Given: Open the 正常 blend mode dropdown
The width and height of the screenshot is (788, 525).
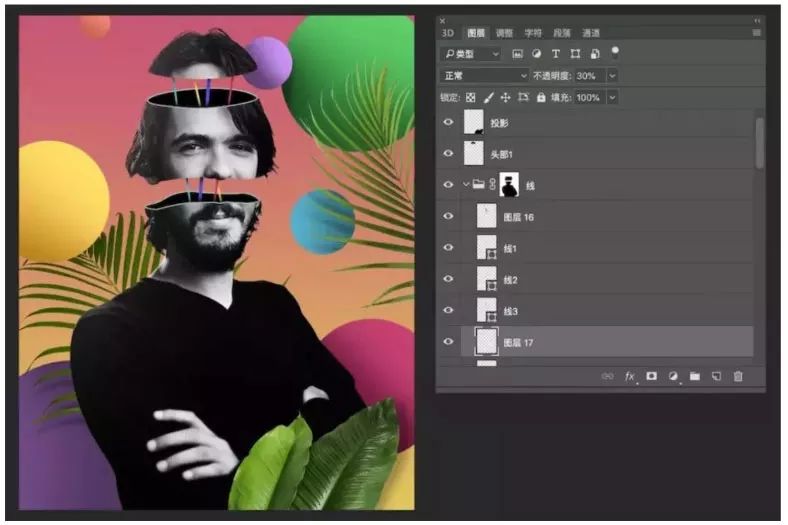Looking at the screenshot, I should click(484, 76).
